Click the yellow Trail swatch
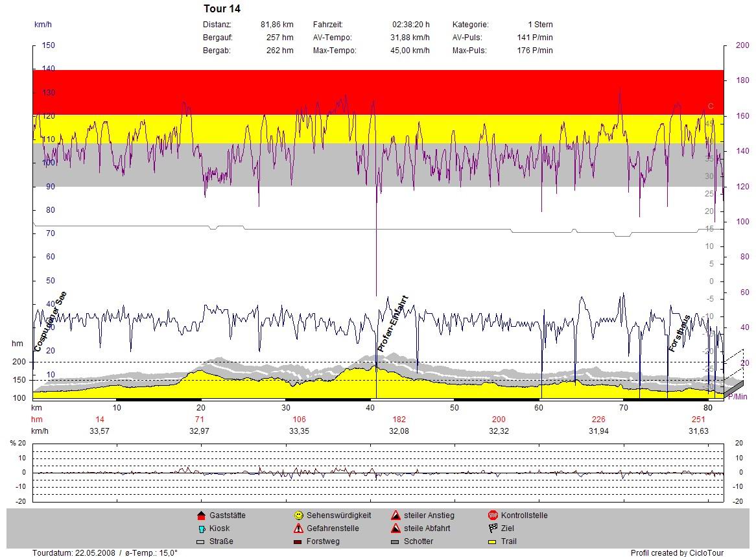This screenshot has width=756, height=557. (x=493, y=542)
